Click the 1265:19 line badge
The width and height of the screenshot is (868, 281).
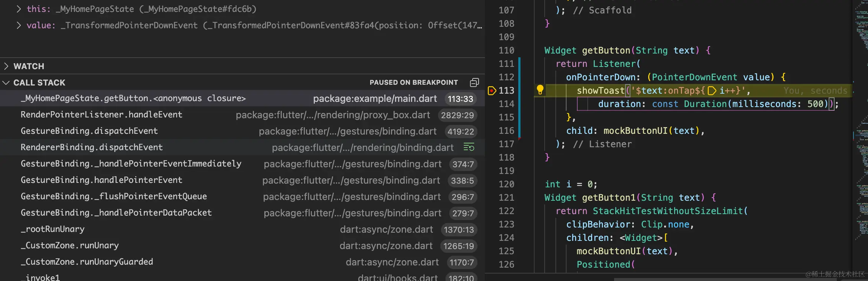click(459, 246)
